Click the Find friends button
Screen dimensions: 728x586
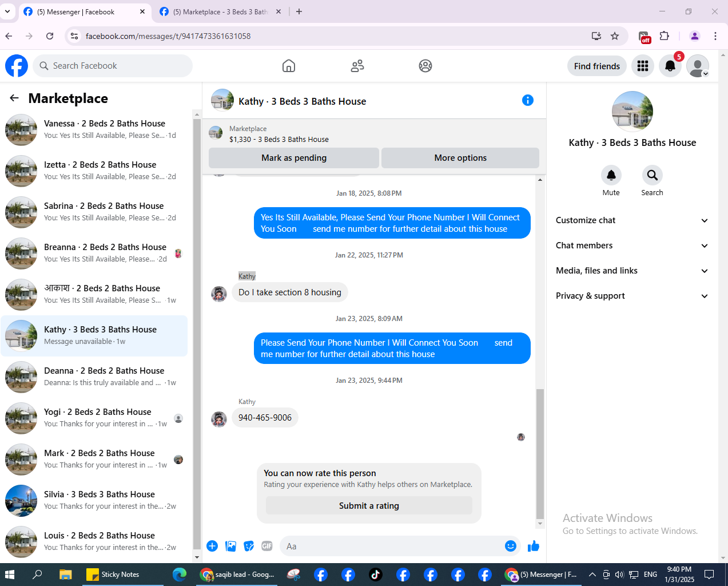coord(597,66)
